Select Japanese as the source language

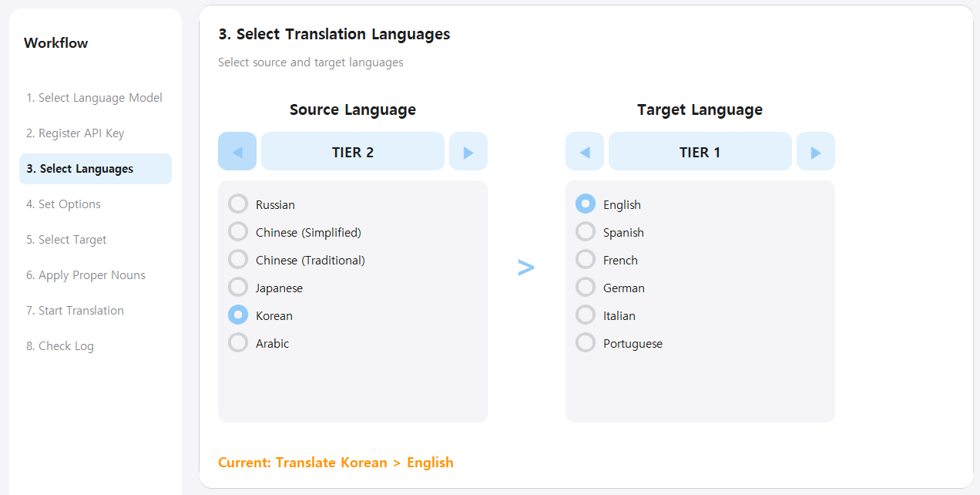click(x=238, y=287)
